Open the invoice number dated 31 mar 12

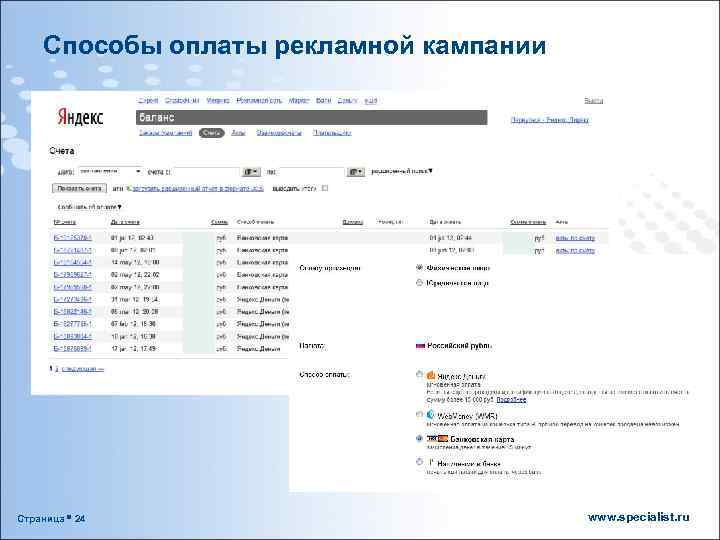click(73, 299)
